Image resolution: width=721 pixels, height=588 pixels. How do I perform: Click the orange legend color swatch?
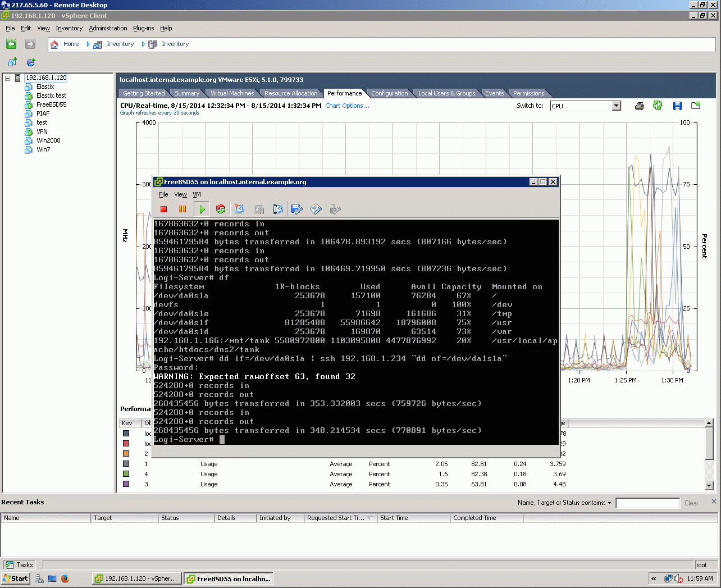126,454
